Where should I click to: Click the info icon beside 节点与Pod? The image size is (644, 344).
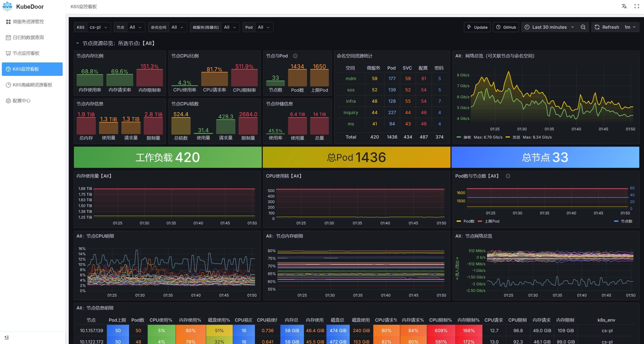click(295, 56)
